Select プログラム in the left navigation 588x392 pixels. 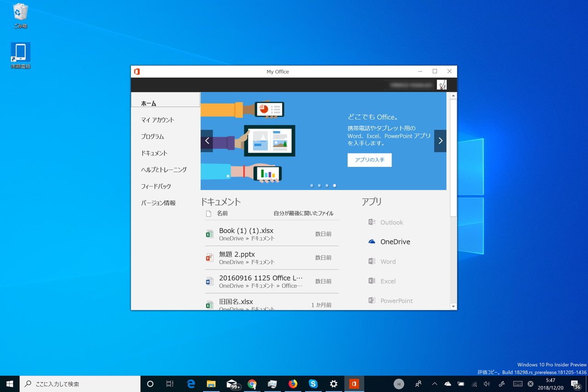click(x=153, y=136)
